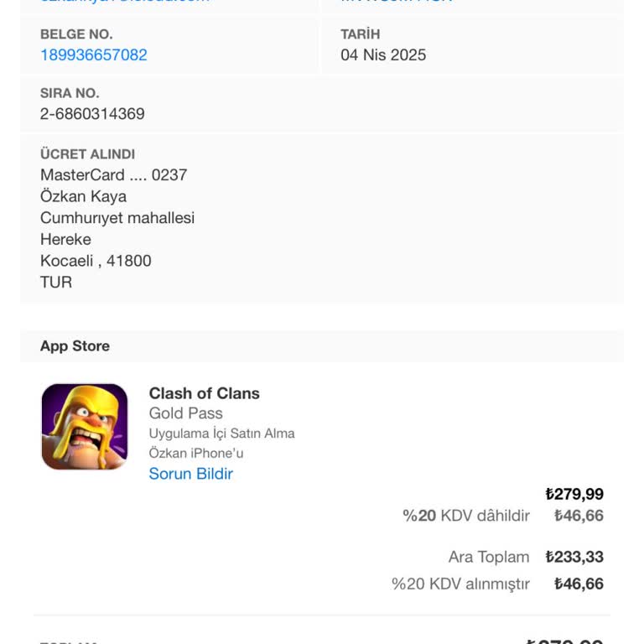This screenshot has width=644, height=644.
Task: Select the Hereke address line
Action: pos(65,240)
